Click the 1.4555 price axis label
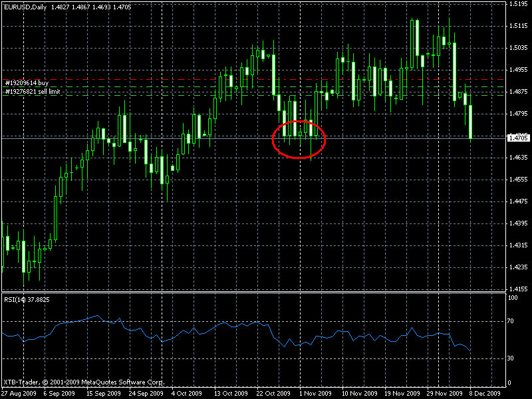The width and height of the screenshot is (532, 399). tap(519, 180)
